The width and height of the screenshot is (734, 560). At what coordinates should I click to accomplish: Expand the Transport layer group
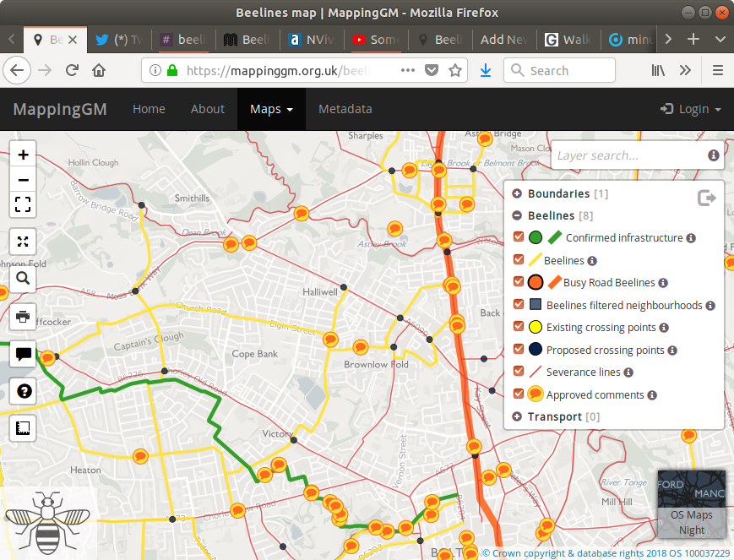coord(517,416)
